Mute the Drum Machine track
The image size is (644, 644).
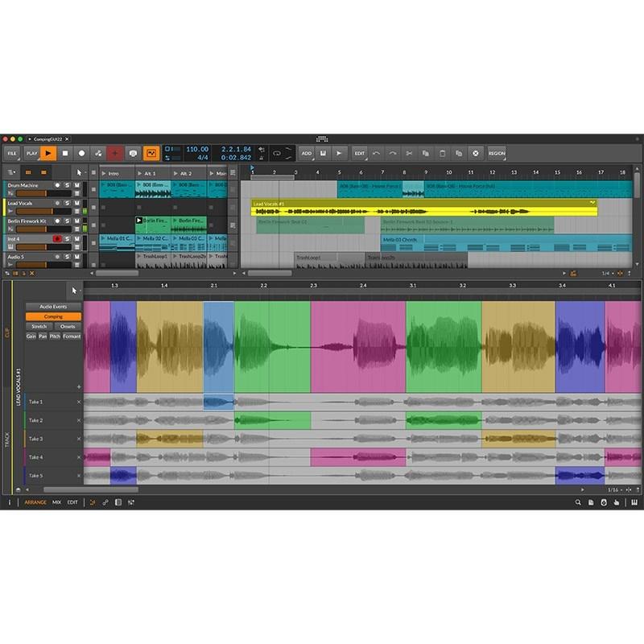(x=77, y=185)
